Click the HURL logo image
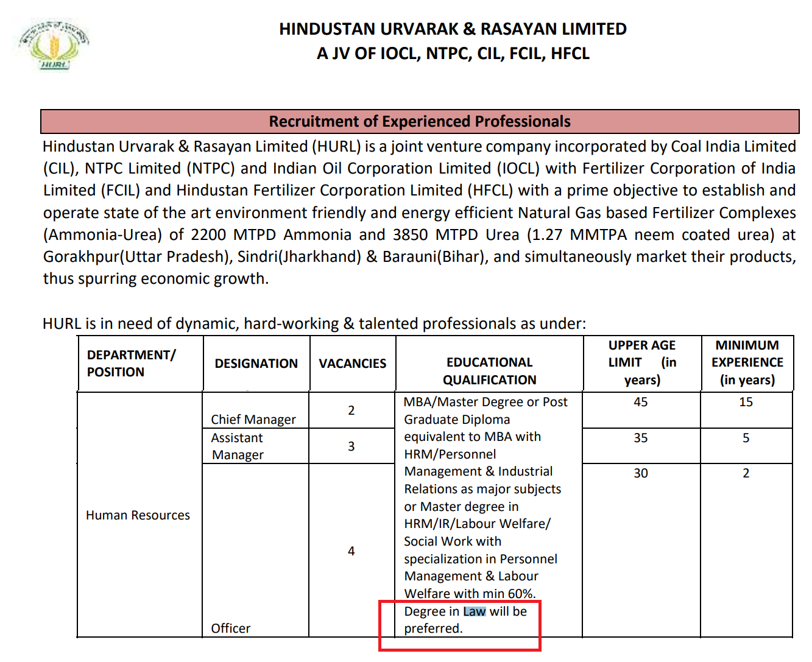Viewport: 812px width, 662px height. point(53,46)
